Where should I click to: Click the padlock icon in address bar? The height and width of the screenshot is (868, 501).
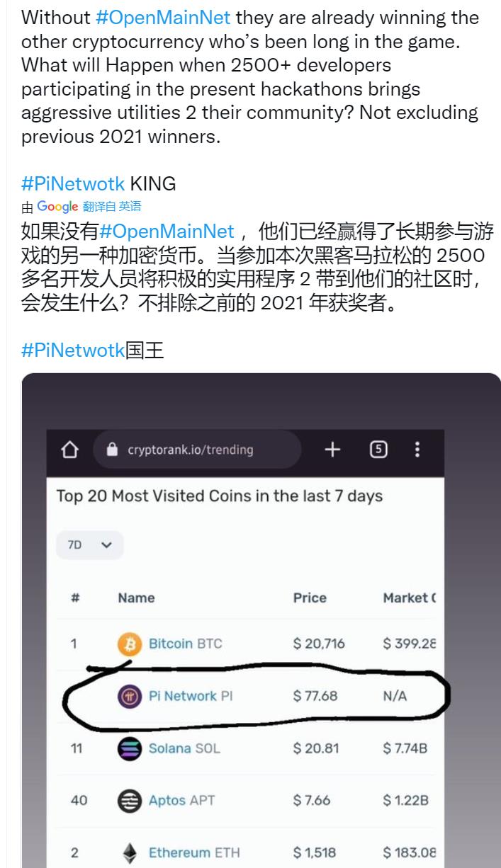tap(110, 450)
